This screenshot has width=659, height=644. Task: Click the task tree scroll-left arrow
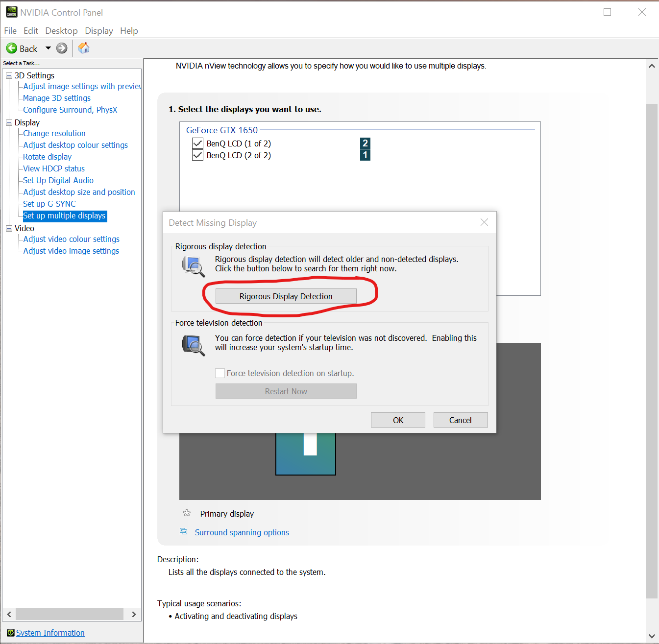click(9, 614)
